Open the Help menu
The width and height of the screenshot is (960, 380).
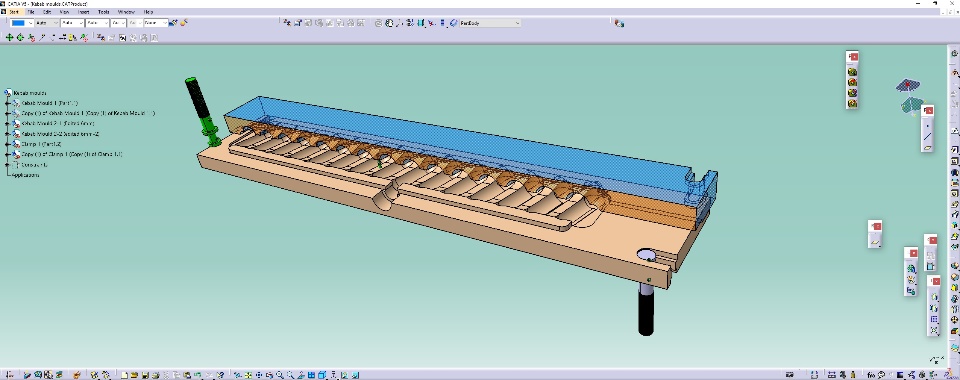pos(148,12)
